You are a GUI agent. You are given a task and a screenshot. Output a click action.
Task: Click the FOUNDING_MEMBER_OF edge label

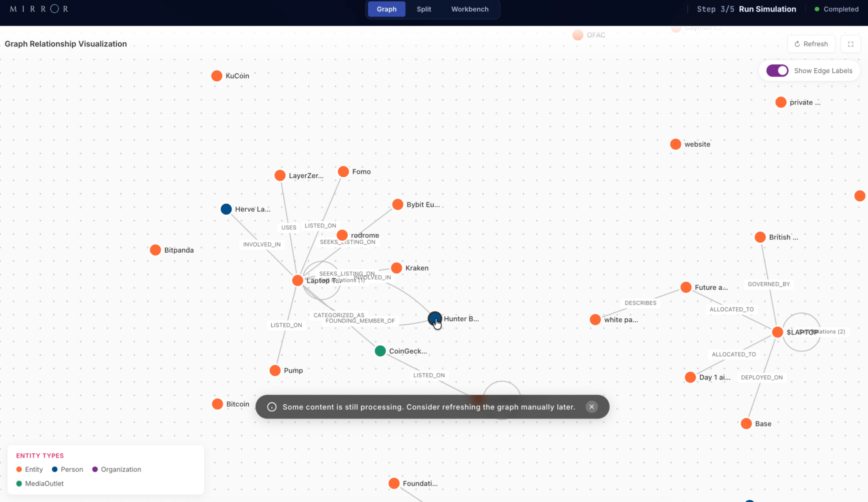tap(360, 321)
